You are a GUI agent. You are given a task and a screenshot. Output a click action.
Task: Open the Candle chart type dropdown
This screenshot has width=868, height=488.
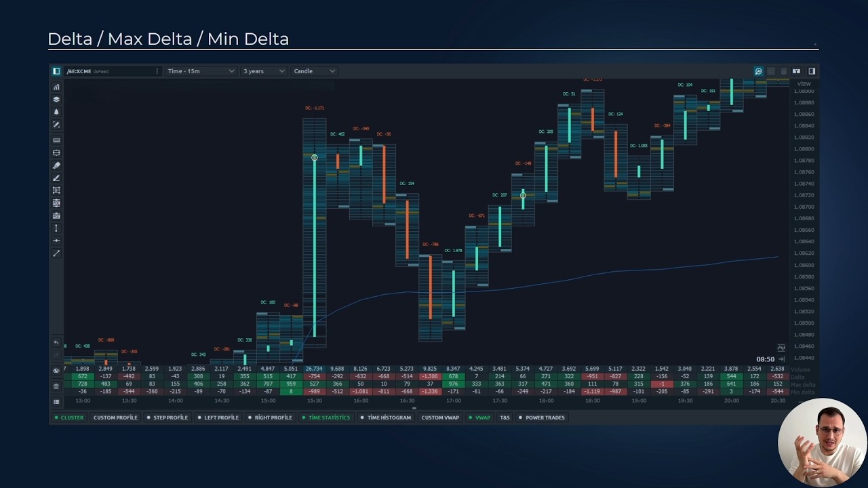[x=314, y=71]
